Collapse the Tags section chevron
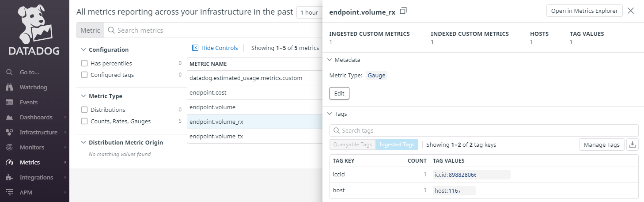Image resolution: width=644 pixels, height=202 pixels. pyautogui.click(x=329, y=114)
